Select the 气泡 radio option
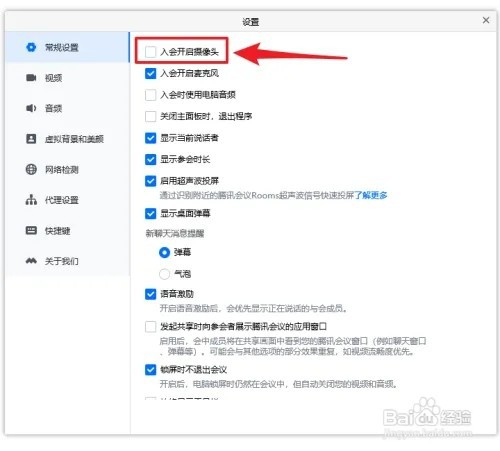The width and height of the screenshot is (500, 451). tap(164, 274)
